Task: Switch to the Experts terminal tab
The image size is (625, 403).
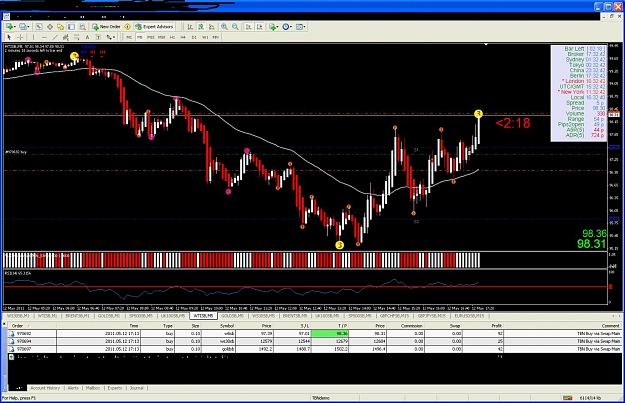Action: tap(115, 388)
